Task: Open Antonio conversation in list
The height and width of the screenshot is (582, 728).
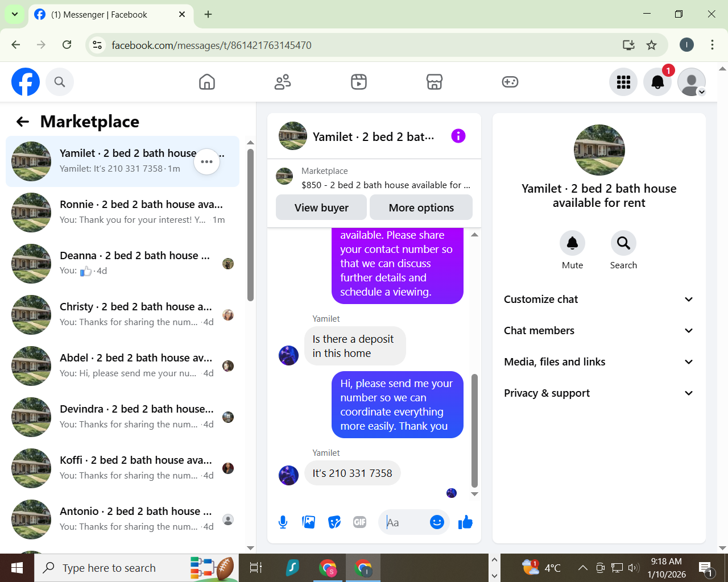Action: tap(122, 519)
